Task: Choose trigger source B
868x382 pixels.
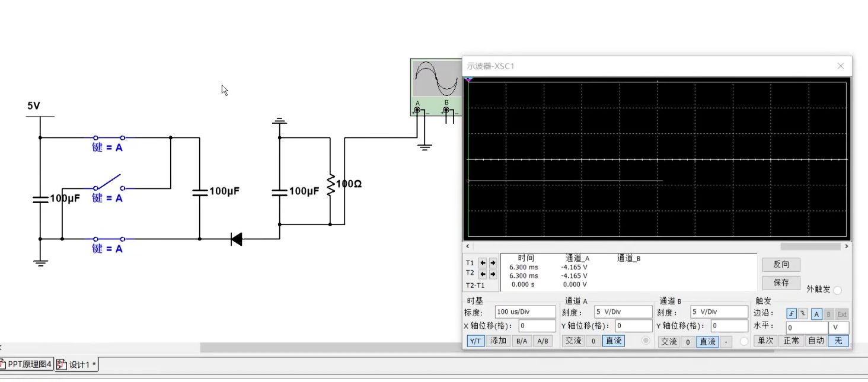Action: tap(829, 314)
